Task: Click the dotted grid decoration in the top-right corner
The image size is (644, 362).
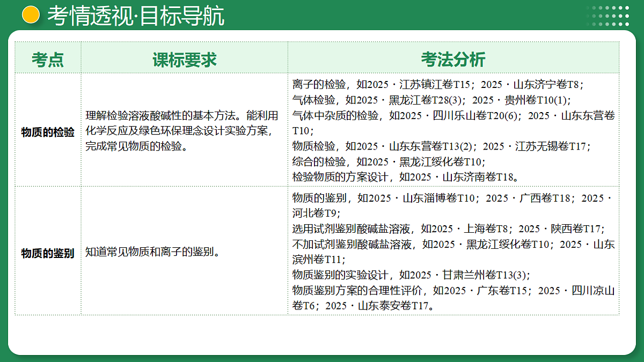Action: pos(608,16)
